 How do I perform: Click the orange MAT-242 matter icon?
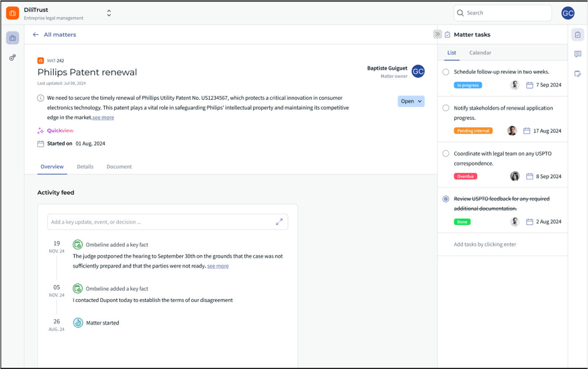coord(41,61)
